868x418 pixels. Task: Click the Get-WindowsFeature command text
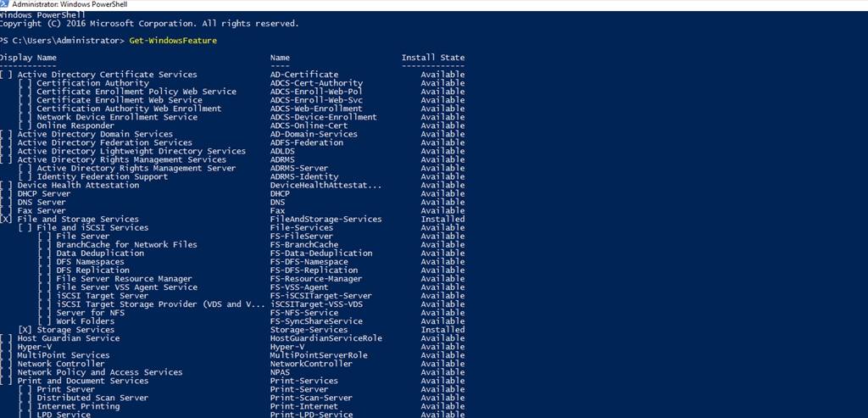[173, 41]
